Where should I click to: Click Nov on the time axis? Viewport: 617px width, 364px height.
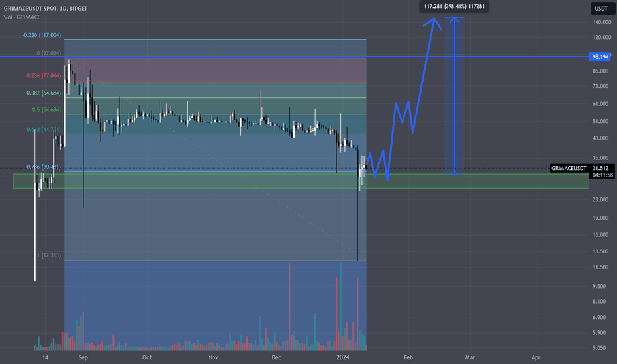pyautogui.click(x=213, y=357)
